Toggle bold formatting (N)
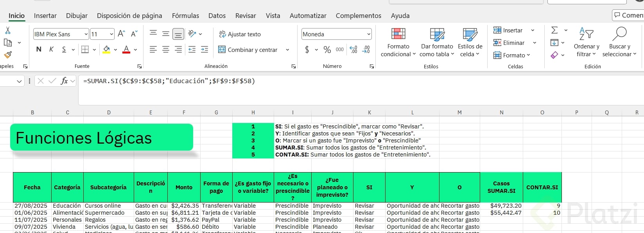This screenshot has height=233, width=644. coord(39,50)
